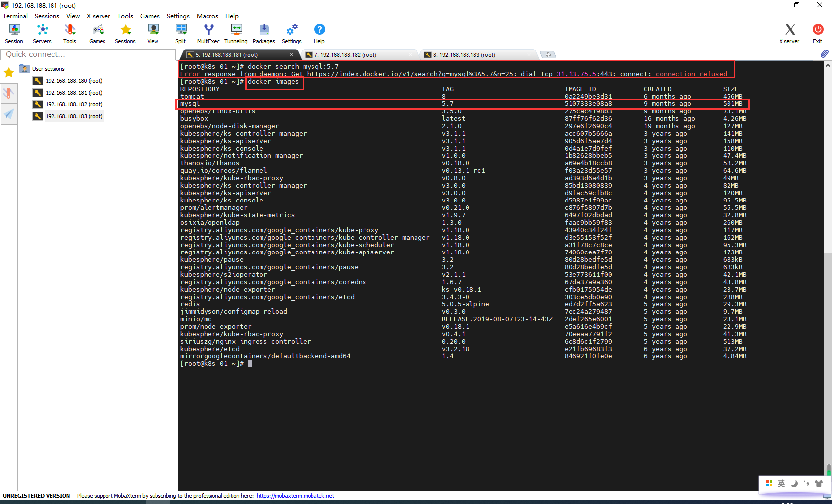Click the IMAGE ID column header
Image resolution: width=832 pixels, height=504 pixels.
580,89
